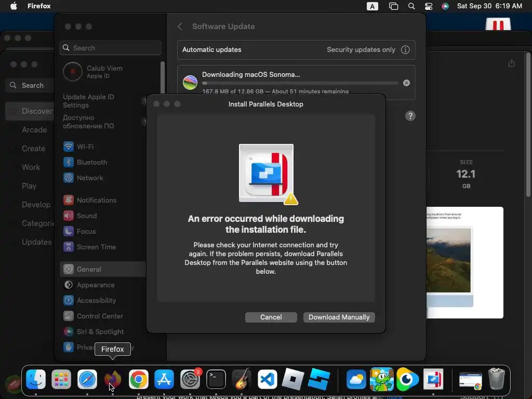
Task: Open Trash from the Dock
Action: point(496,379)
